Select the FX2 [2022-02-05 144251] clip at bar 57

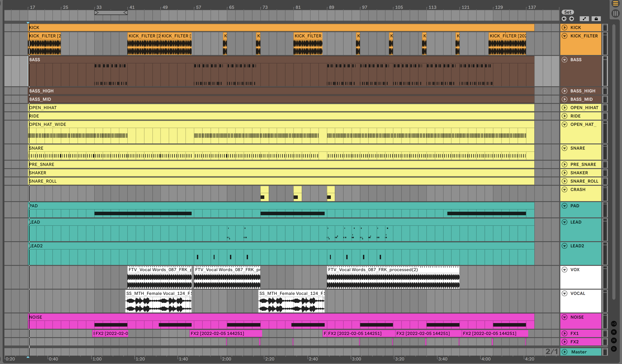(x=226, y=333)
